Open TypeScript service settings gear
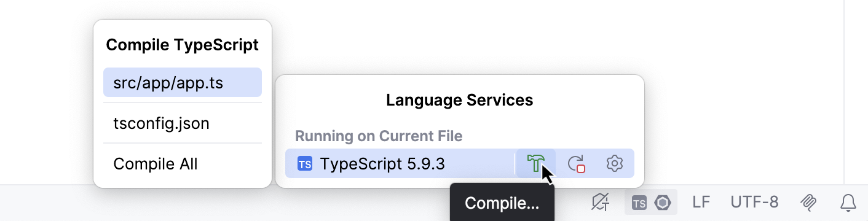This screenshot has height=221, width=868. (615, 163)
